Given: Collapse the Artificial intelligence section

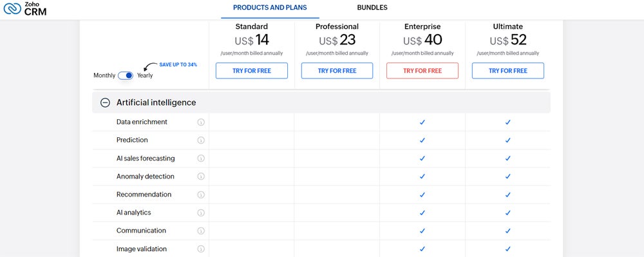Looking at the screenshot, I should tap(105, 102).
